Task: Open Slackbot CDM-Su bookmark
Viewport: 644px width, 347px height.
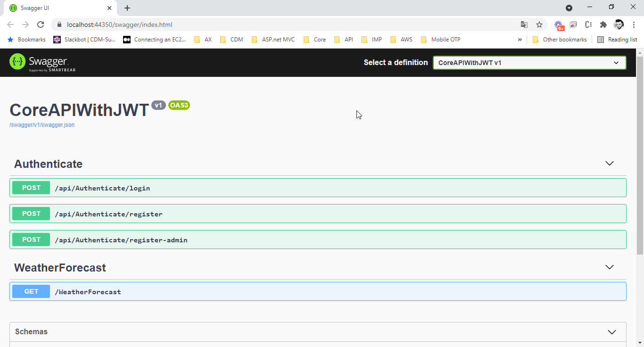Action: pos(84,40)
